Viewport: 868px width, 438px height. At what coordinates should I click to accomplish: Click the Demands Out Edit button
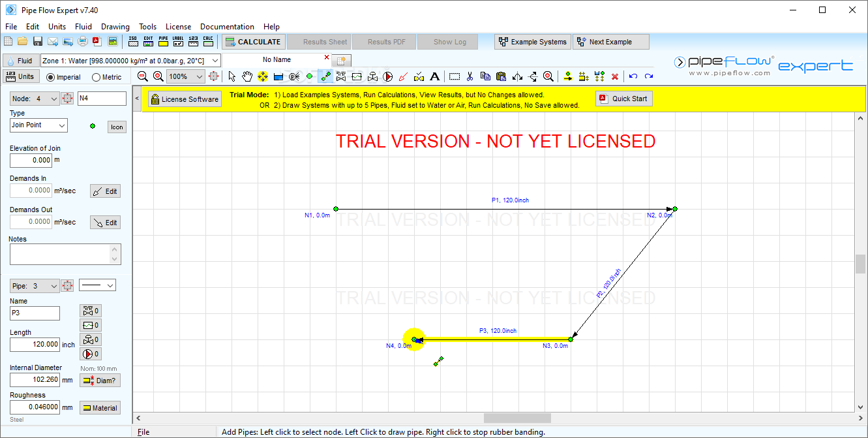(105, 223)
